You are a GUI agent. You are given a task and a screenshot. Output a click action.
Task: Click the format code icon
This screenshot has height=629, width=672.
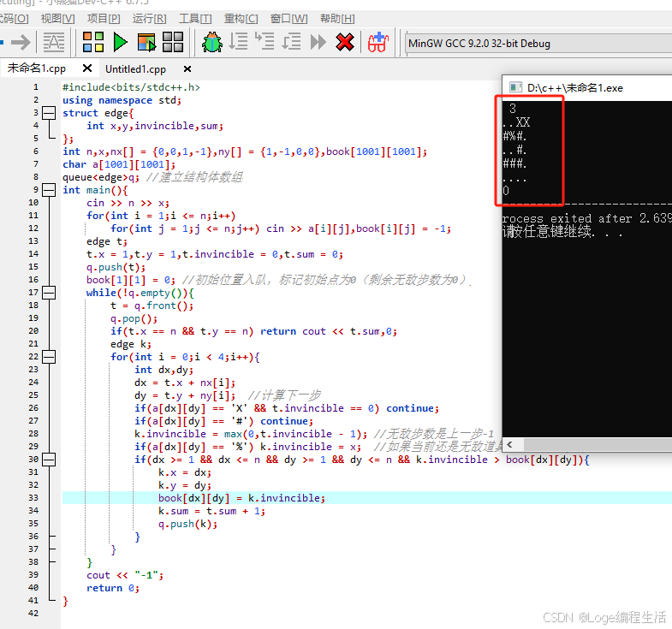(54, 43)
